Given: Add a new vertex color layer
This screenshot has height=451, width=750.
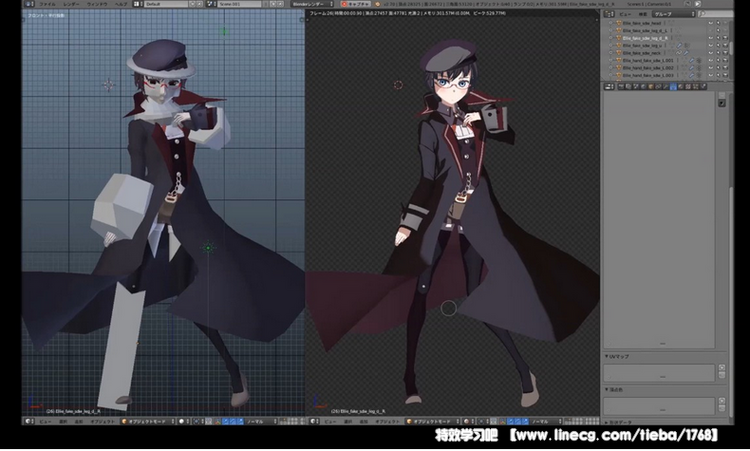Looking at the screenshot, I should (722, 401).
